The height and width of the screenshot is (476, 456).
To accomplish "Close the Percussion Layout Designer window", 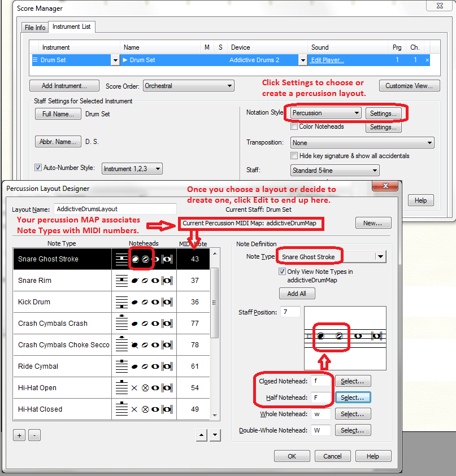I will pyautogui.click(x=385, y=187).
